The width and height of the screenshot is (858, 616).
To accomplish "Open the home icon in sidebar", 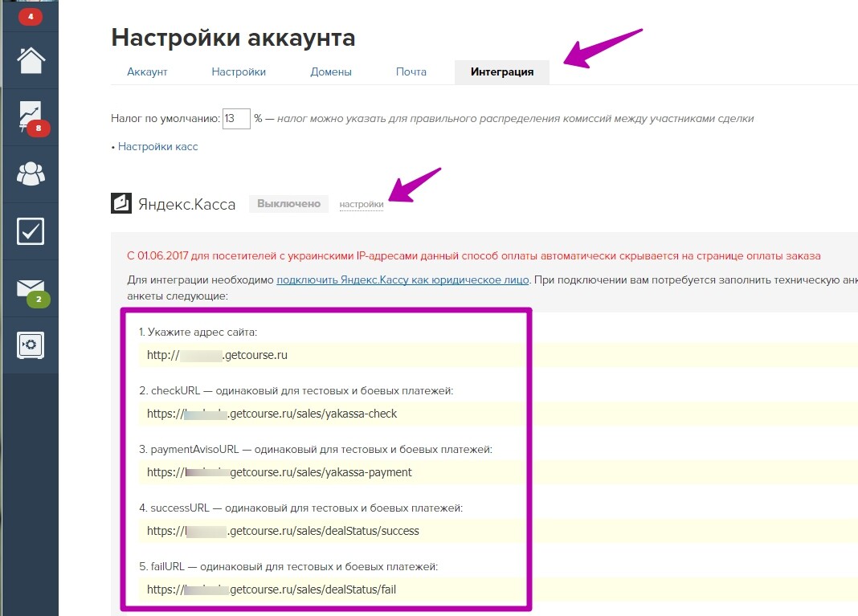I will (31, 60).
